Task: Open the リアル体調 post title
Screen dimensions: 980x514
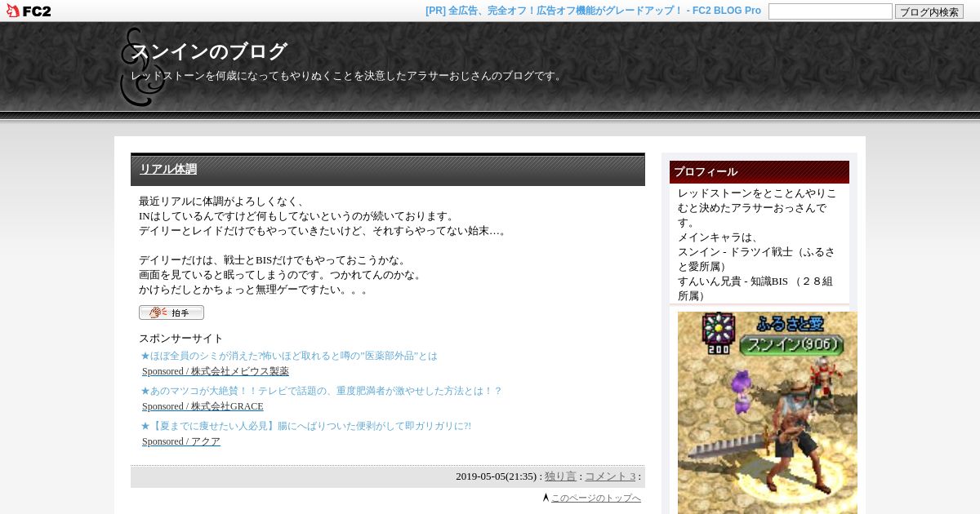Action: coord(168,169)
